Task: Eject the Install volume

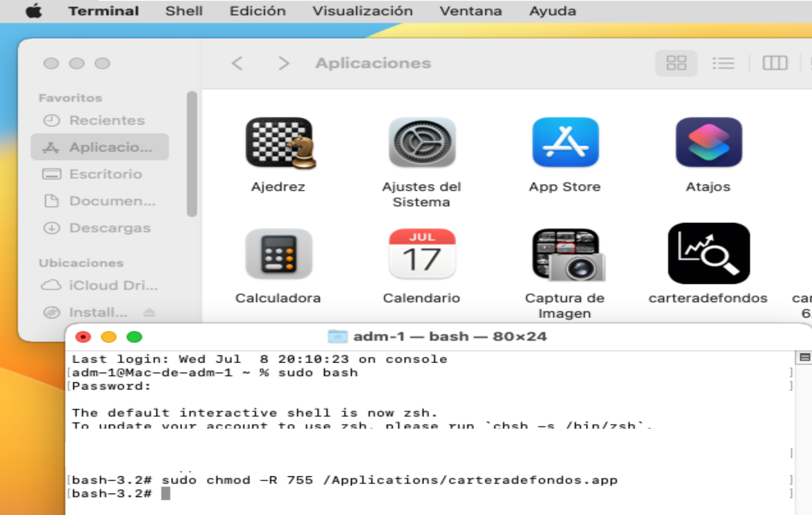Action: [x=149, y=312]
